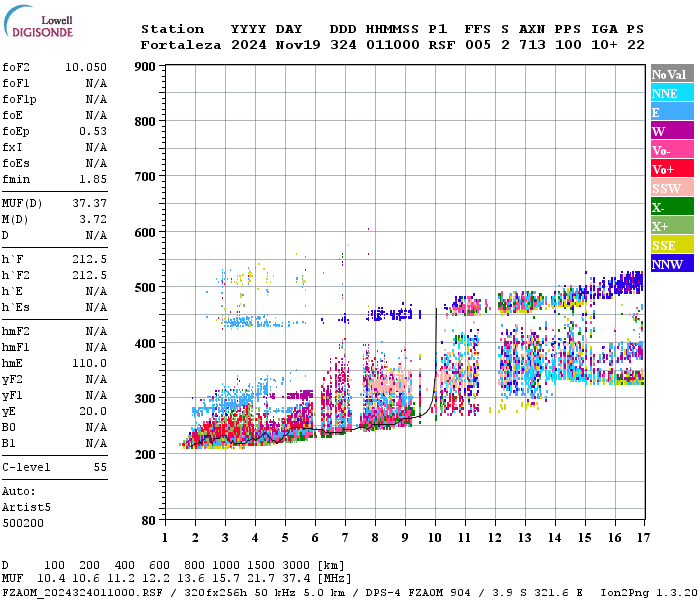Select the NNW dark blue swatch
Image resolution: width=700 pixels, height=600 pixels.
pos(672,263)
